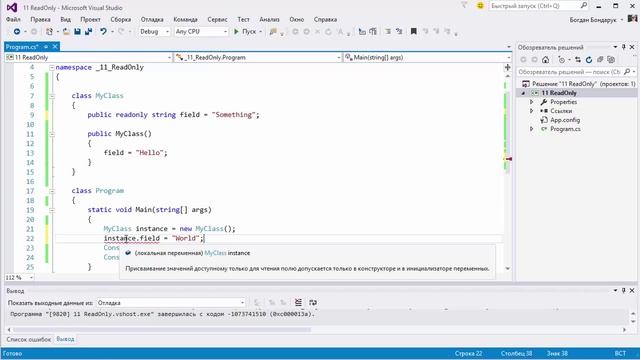This screenshot has height=360, width=640.
Task: Click the Quick Launch search magnifier icon
Action: [584, 5]
